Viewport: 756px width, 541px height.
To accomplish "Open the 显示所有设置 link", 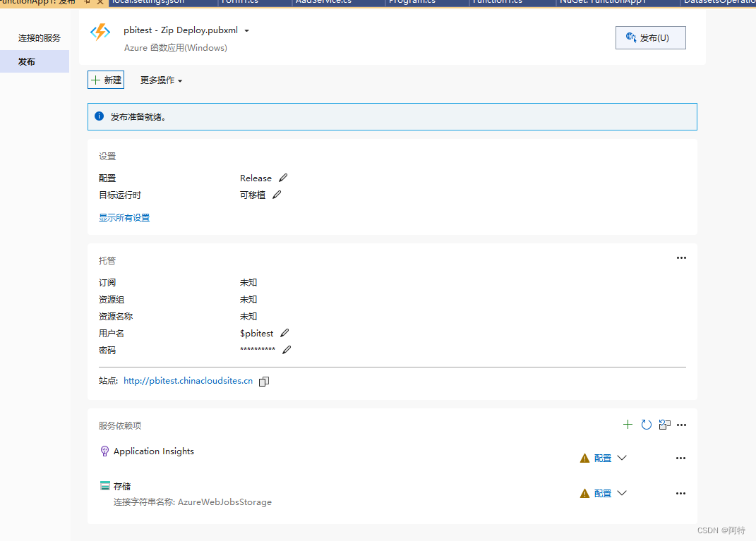I will 124,218.
